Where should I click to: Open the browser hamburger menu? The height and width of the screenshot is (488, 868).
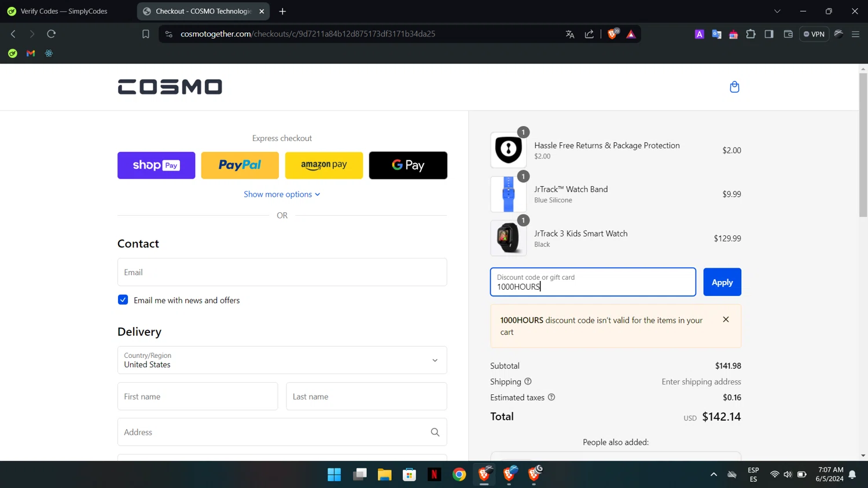855,34
